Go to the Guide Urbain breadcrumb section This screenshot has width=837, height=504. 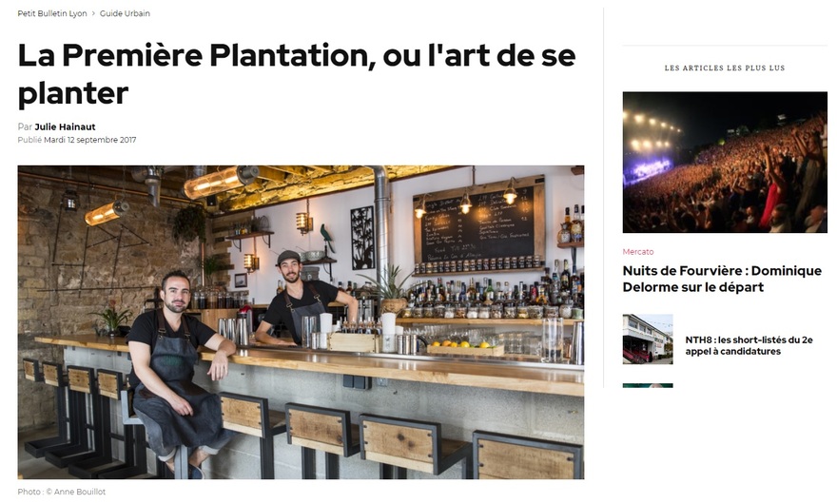[125, 13]
